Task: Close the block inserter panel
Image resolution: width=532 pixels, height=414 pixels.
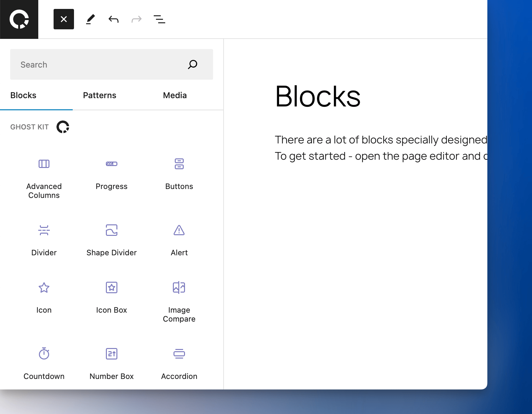Action: click(64, 19)
